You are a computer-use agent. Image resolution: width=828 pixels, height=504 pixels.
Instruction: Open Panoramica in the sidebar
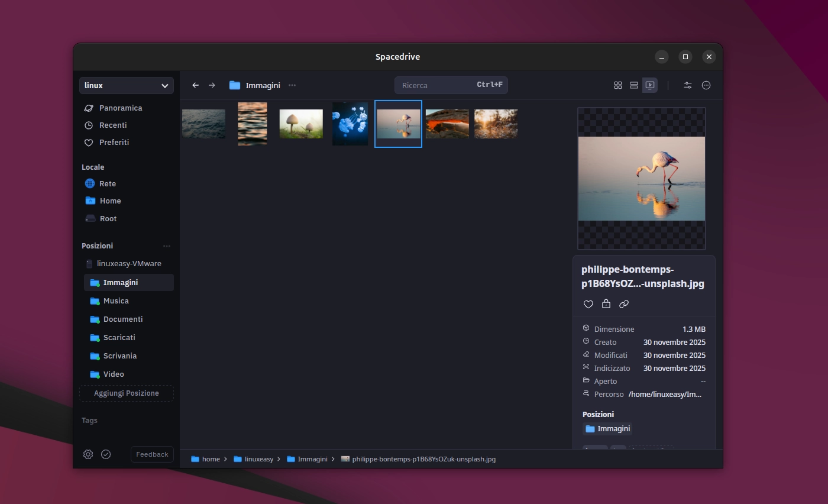click(121, 108)
